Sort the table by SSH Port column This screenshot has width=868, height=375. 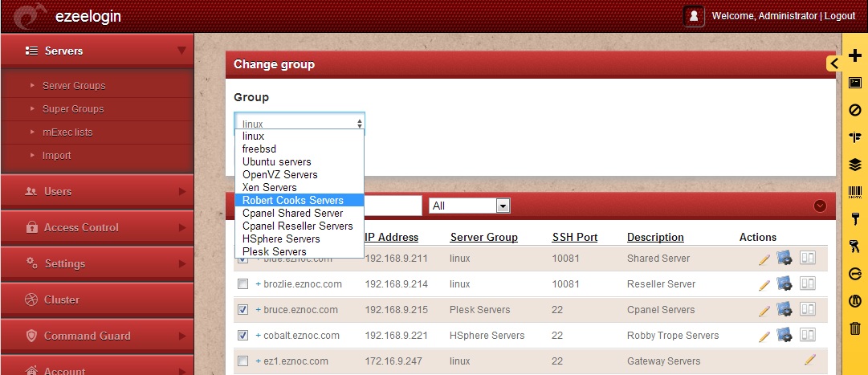[575, 237]
